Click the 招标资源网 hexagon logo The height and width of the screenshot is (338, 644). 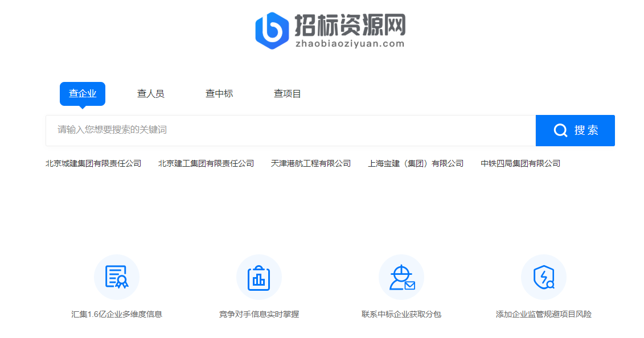tap(272, 31)
